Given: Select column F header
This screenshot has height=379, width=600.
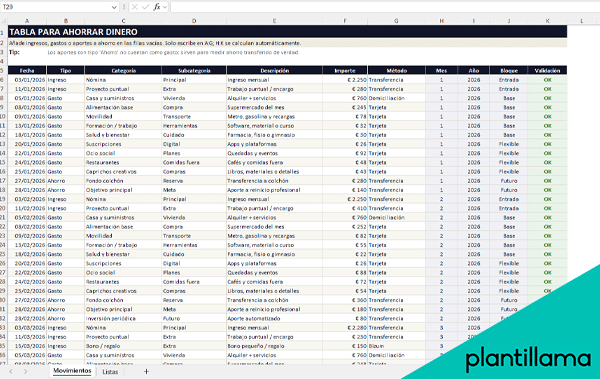Looking at the screenshot, I should point(345,21).
